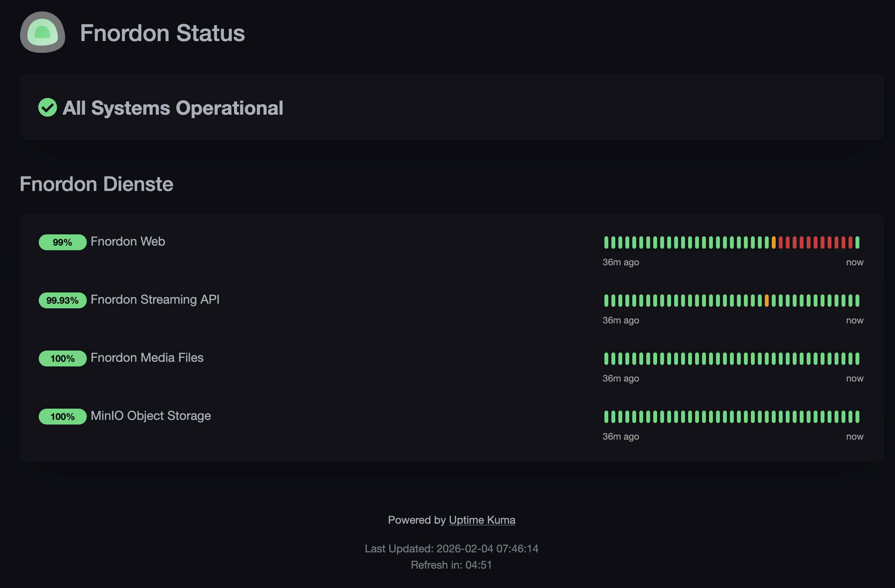Click the Last Updated timestamp text
The width and height of the screenshot is (895, 588).
[x=451, y=548]
